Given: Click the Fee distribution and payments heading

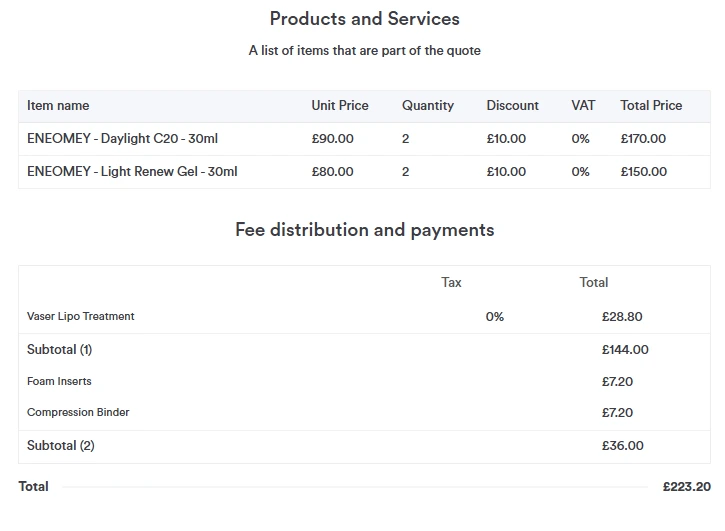Looking at the screenshot, I should pos(365,230).
